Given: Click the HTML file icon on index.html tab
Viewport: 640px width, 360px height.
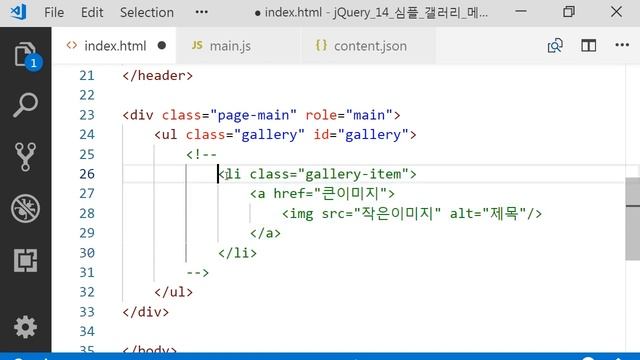Looking at the screenshot, I should coord(72,45).
